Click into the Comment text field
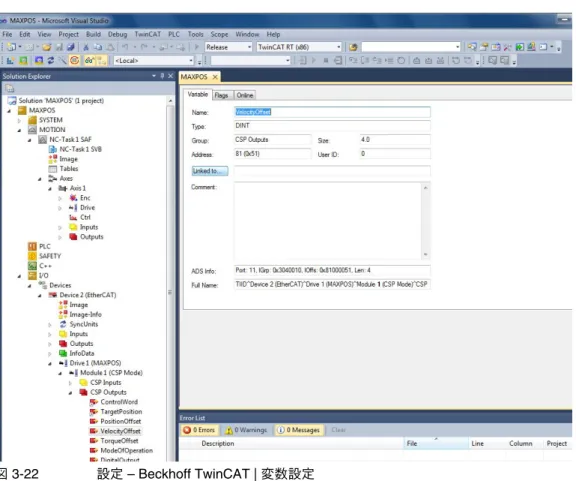Viewport: 576px width, 481px height. coord(328,221)
